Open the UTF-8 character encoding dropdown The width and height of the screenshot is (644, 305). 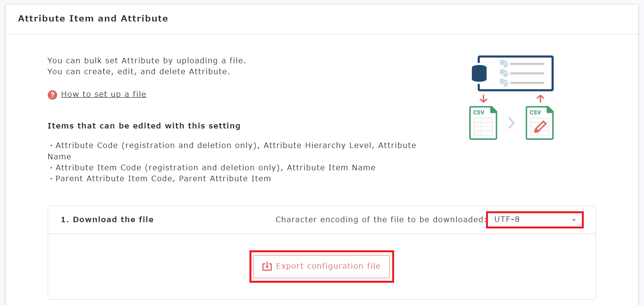click(535, 219)
